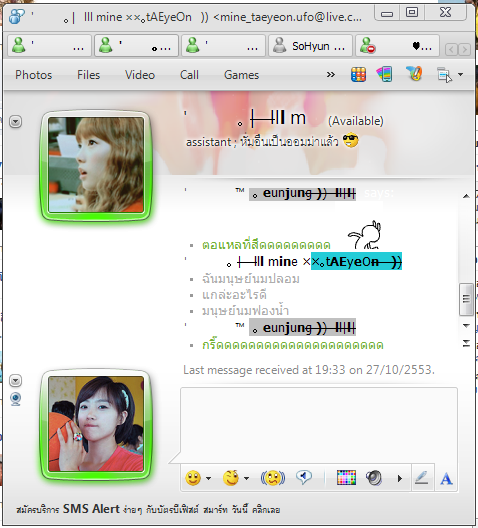Switch to the SoHyun conversation tab

310,45
